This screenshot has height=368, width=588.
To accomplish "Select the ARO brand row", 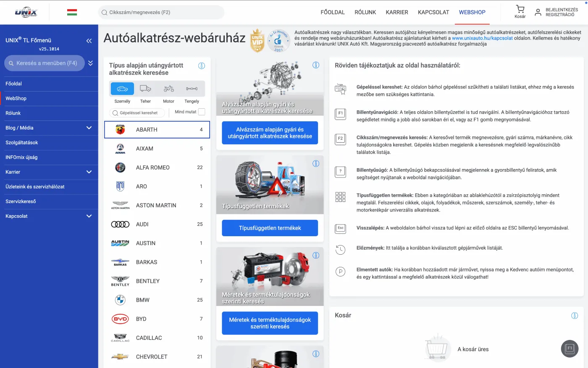I will 157,186.
